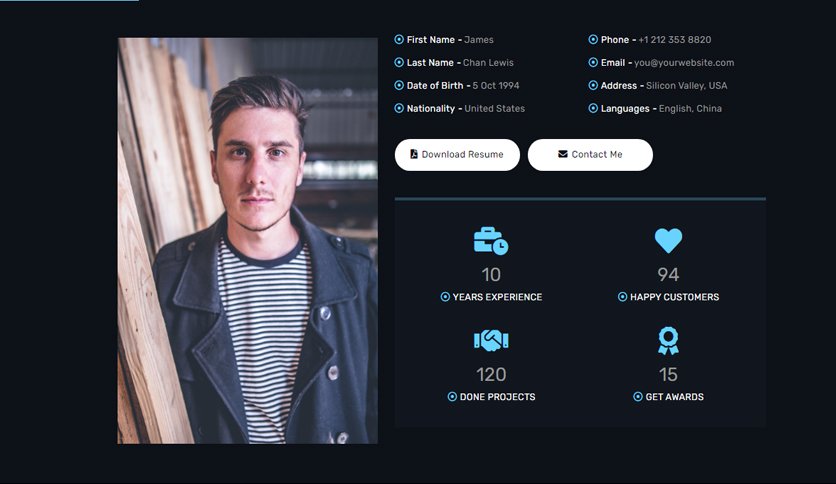Click the bullet icon beside First Name
This screenshot has height=484, width=836.
399,39
